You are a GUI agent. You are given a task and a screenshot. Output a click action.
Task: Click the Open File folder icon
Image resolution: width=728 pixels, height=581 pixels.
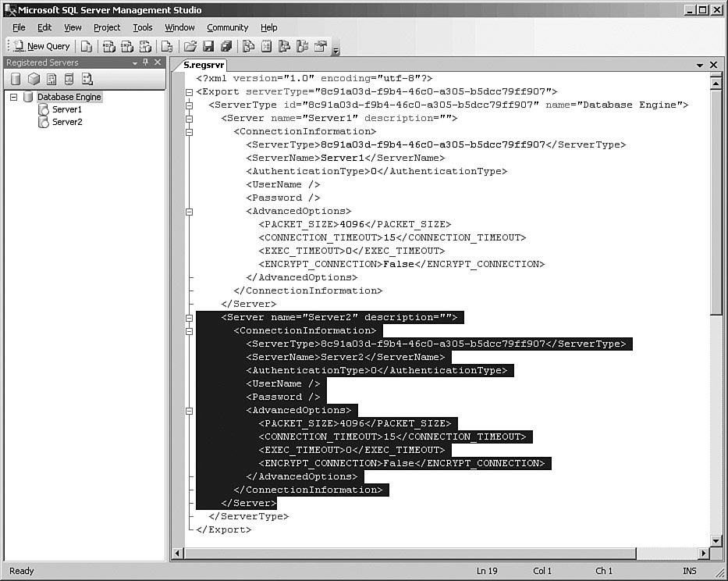(190, 46)
